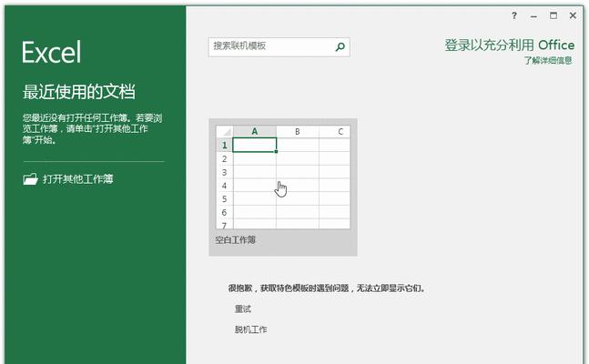
Task: Click 登录以充分利用 Office sign-in link
Action: [510, 45]
